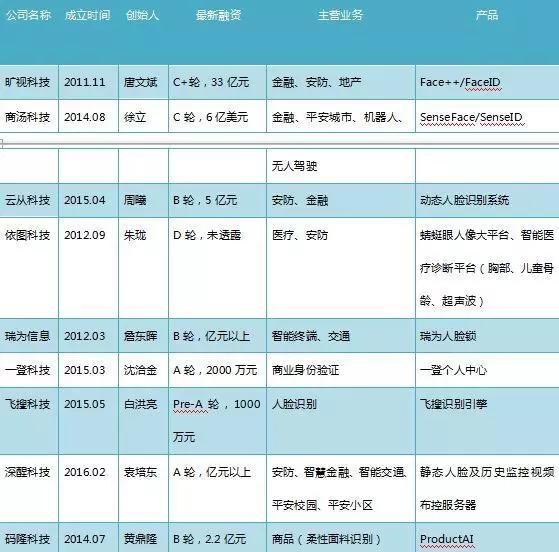Screen dimensions: 559x552
Task: Select the 成立时间 header cell
Action: tap(88, 15)
